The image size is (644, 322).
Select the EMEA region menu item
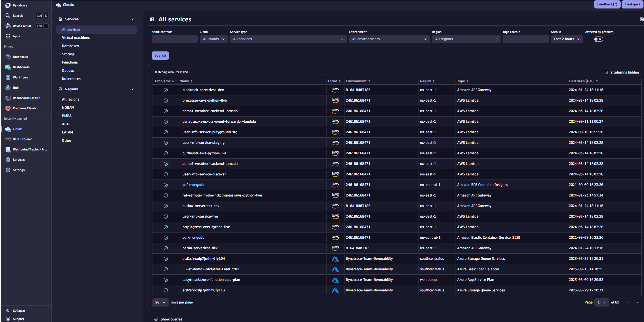pyautogui.click(x=67, y=116)
